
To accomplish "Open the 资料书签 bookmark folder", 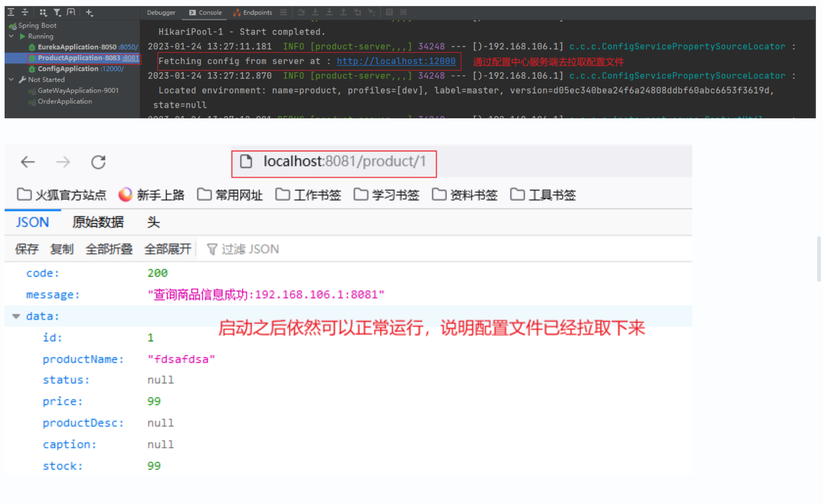I will [x=465, y=195].
